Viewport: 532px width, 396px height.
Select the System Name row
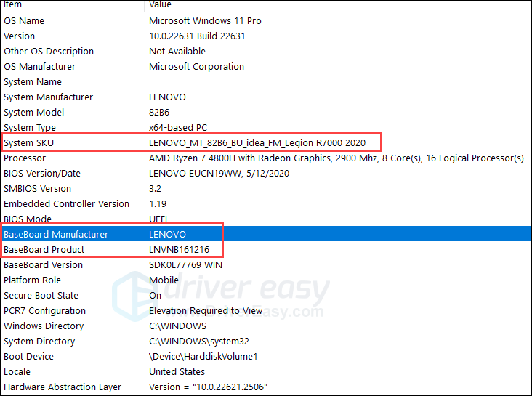coord(266,82)
